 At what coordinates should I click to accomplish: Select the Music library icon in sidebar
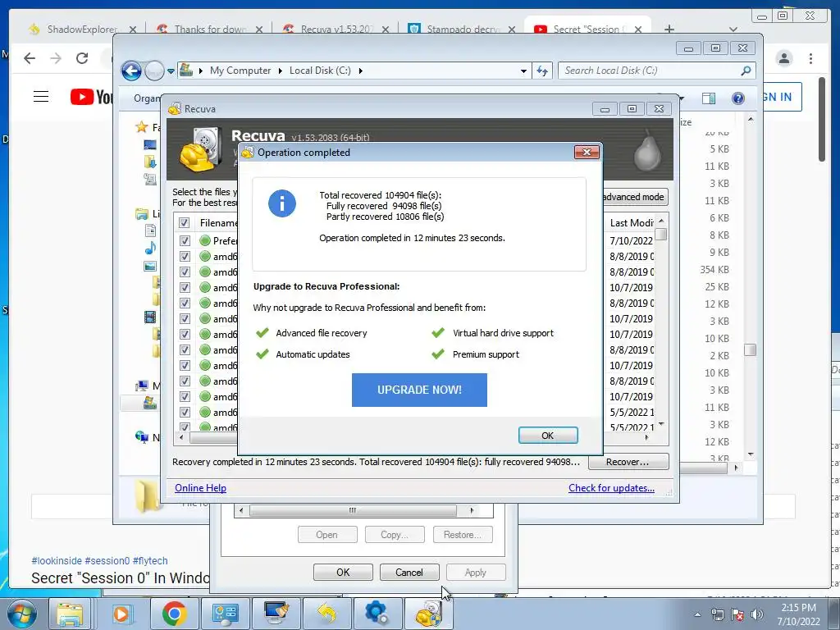[151, 248]
